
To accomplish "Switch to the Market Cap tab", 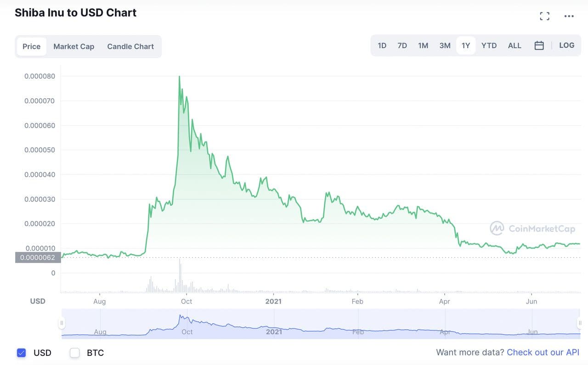I will coord(73,46).
